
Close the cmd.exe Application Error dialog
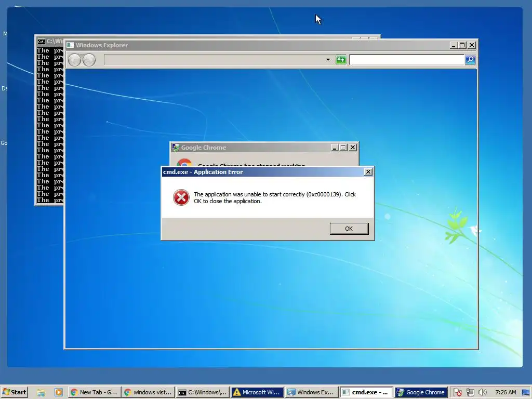click(368, 172)
